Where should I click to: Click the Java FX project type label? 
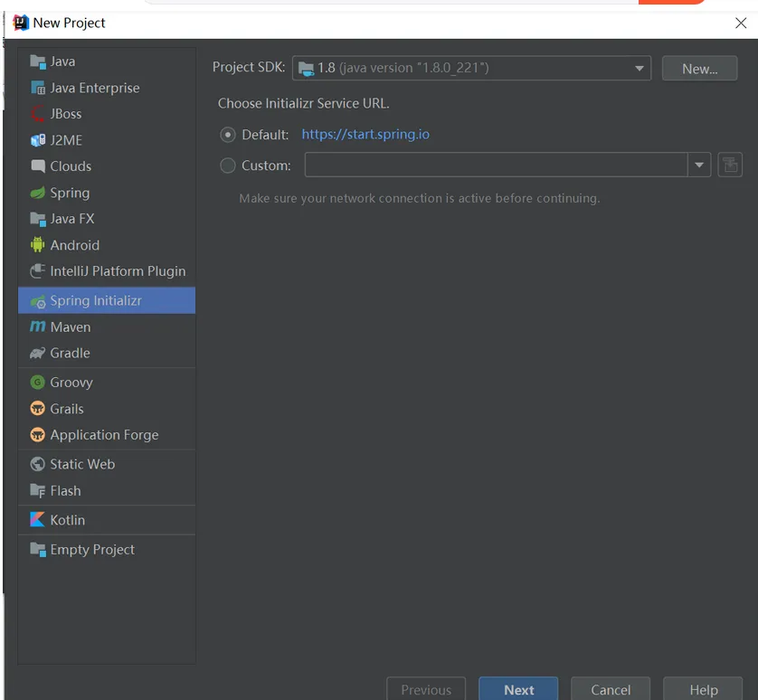[72, 219]
